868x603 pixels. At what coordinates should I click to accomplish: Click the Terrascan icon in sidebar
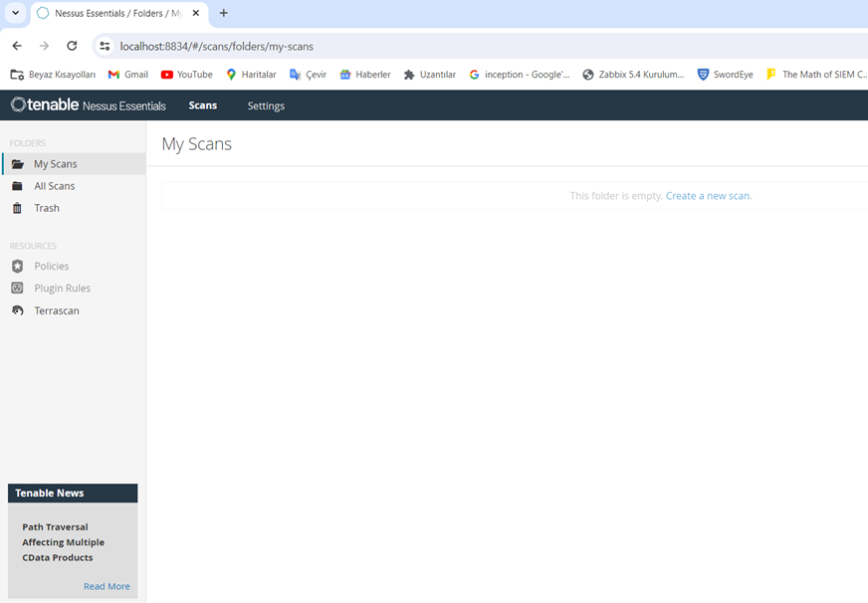(17, 310)
